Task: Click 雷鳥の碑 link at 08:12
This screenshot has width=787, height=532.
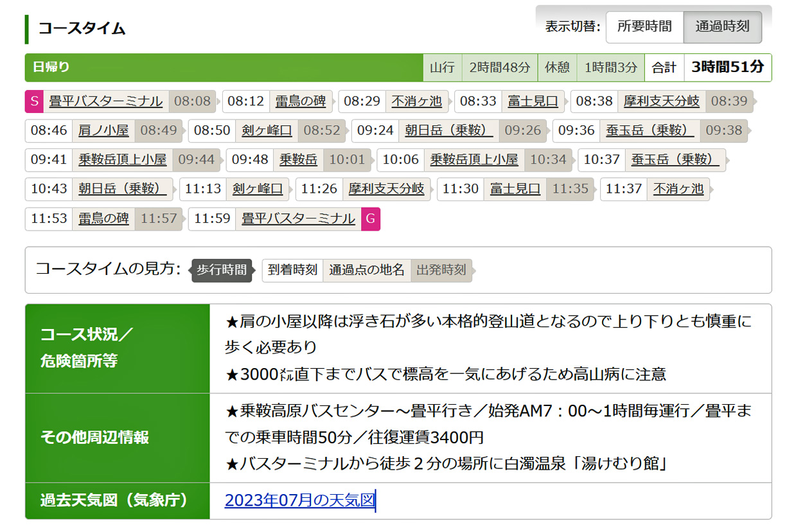Action: (301, 101)
